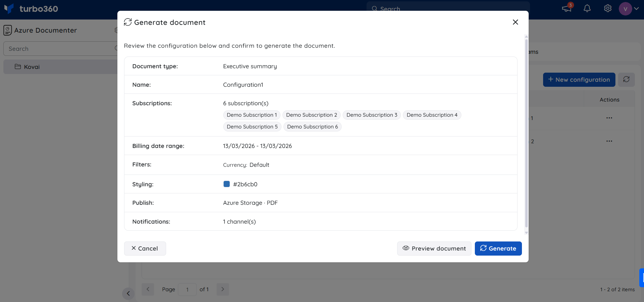Click the 1 channel(s) notifications value

(x=239, y=222)
